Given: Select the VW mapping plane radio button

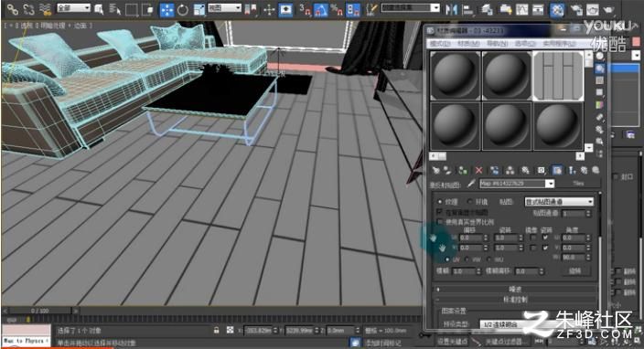Looking at the screenshot, I should (x=467, y=259).
